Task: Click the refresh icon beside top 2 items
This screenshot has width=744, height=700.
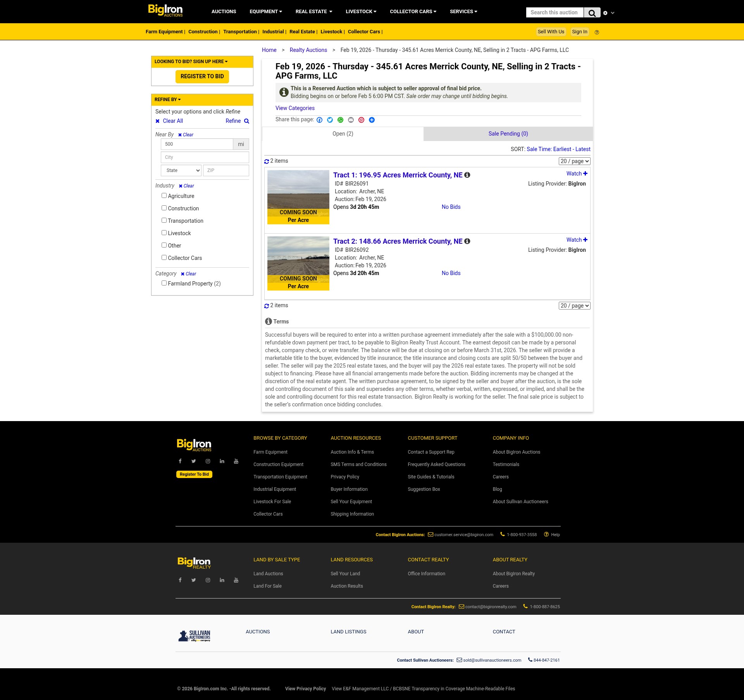Action: 267,162
